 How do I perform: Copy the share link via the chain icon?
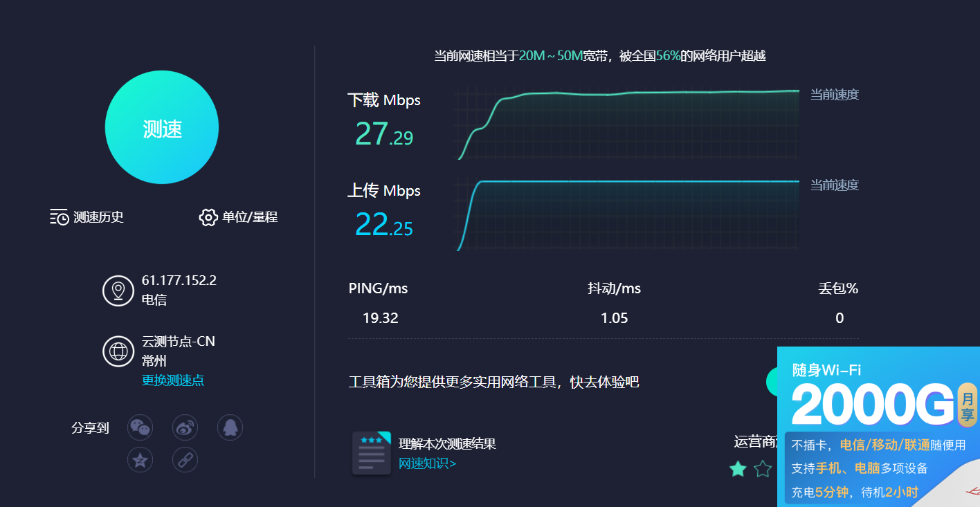click(x=185, y=460)
